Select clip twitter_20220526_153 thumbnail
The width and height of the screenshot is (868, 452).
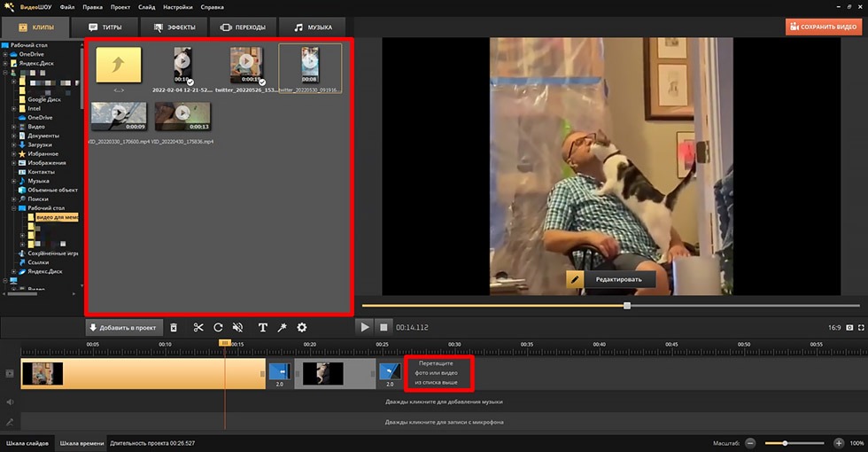pyautogui.click(x=247, y=66)
